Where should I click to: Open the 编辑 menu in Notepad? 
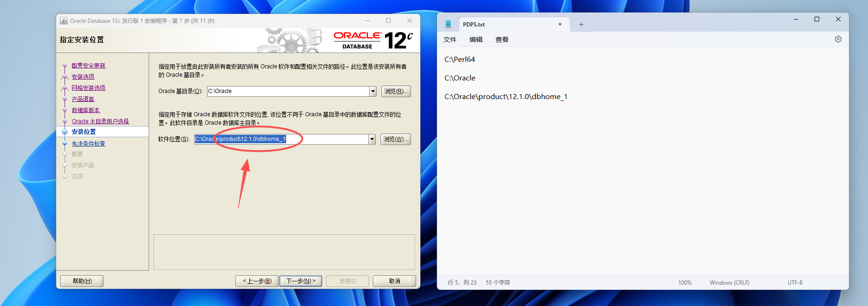click(476, 40)
